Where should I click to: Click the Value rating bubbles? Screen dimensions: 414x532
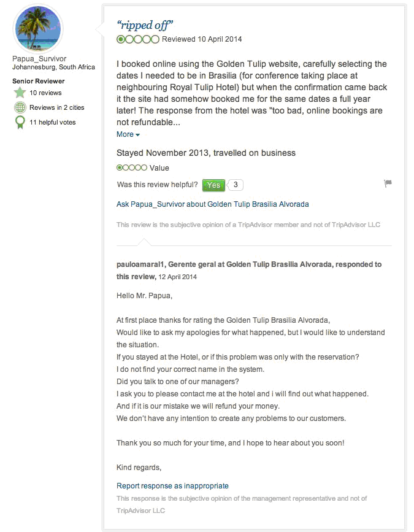pyautogui.click(x=131, y=168)
